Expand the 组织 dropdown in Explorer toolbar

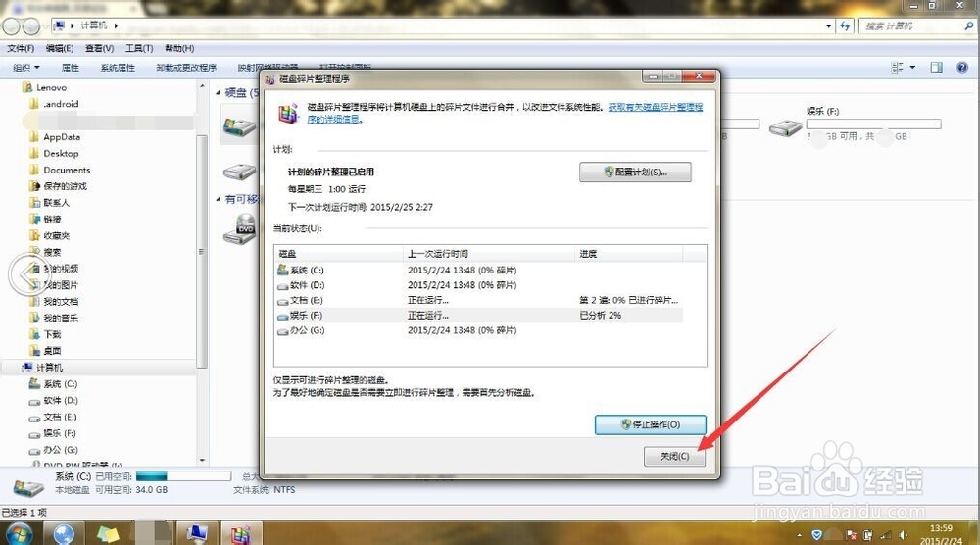pos(26,68)
